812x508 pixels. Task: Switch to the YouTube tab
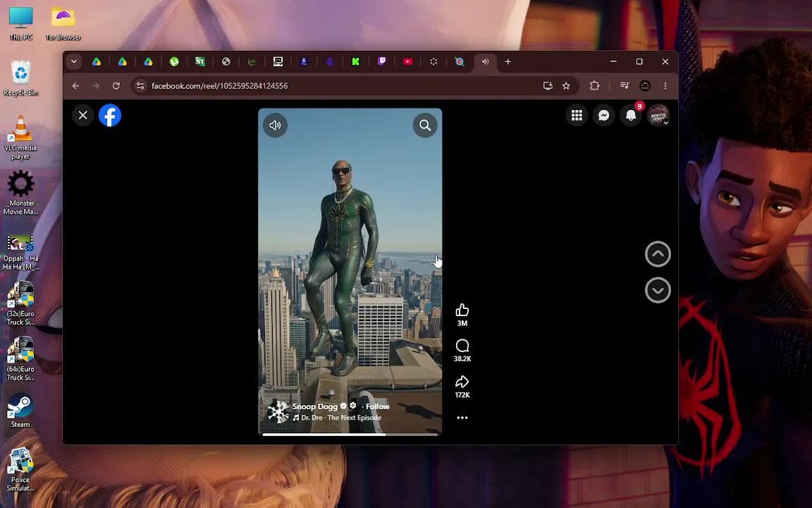(407, 61)
